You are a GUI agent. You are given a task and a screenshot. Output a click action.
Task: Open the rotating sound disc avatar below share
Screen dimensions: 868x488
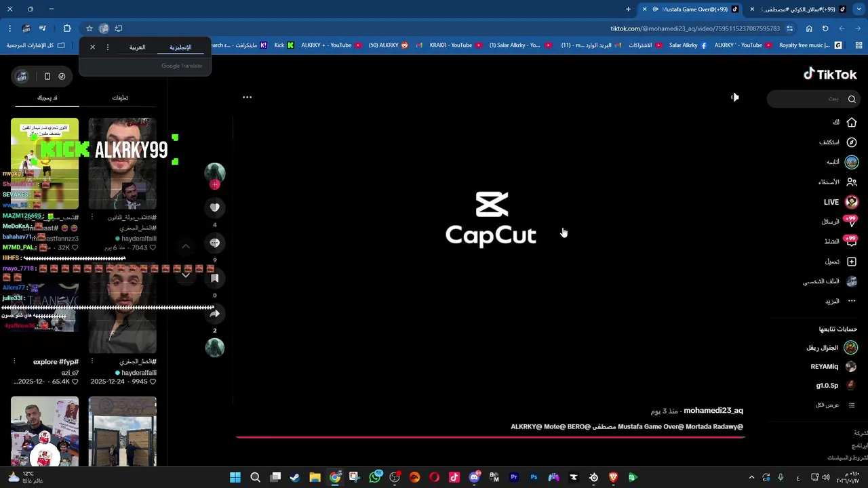(x=215, y=348)
